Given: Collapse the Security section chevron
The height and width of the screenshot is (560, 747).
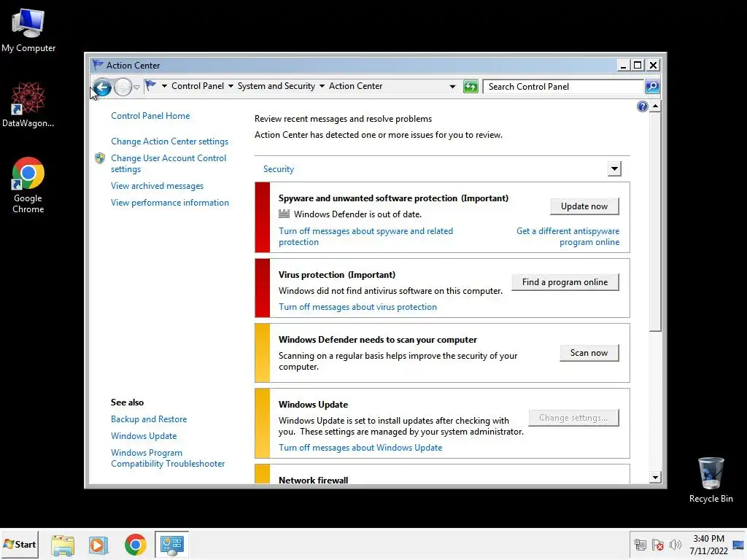Looking at the screenshot, I should [x=614, y=168].
